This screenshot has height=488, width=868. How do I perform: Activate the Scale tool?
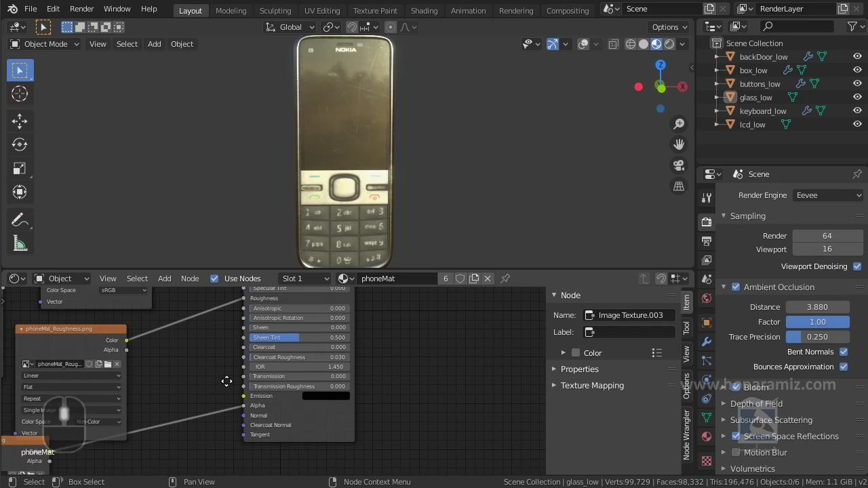click(x=20, y=168)
